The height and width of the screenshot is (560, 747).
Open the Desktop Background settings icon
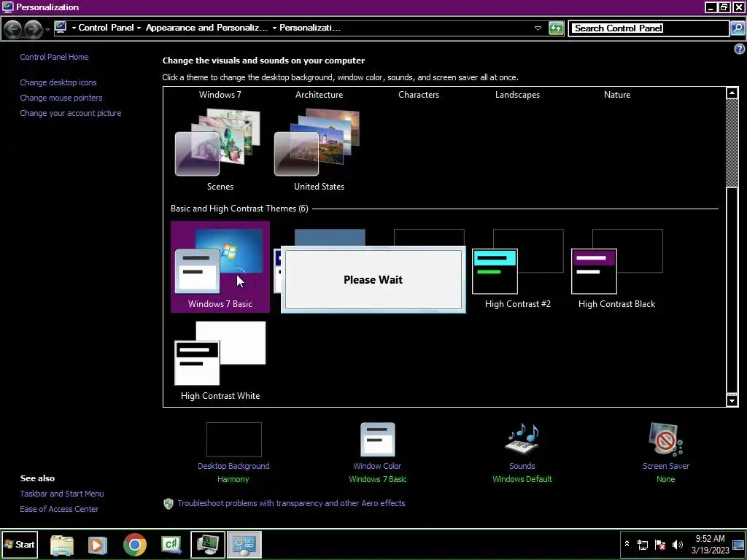[233, 440]
